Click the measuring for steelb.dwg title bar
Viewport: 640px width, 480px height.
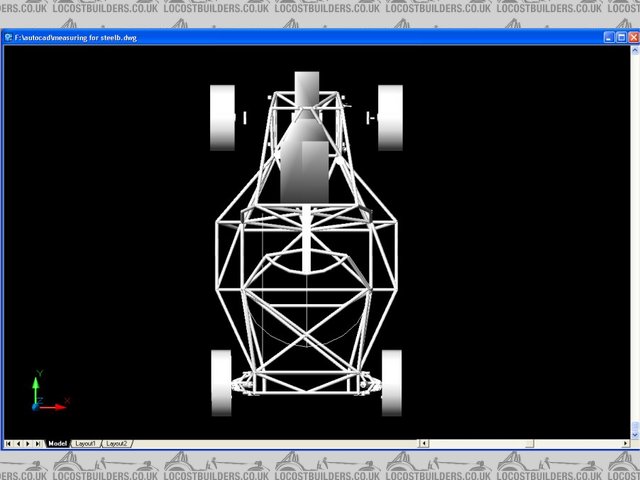click(300, 37)
